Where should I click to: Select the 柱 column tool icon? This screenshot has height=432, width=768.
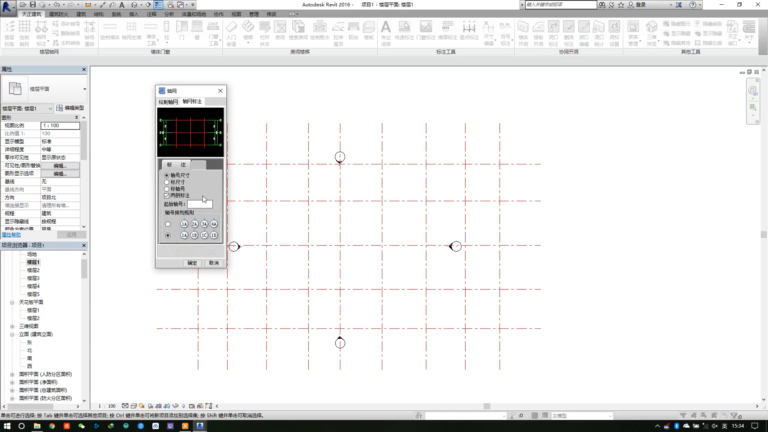pos(167,32)
